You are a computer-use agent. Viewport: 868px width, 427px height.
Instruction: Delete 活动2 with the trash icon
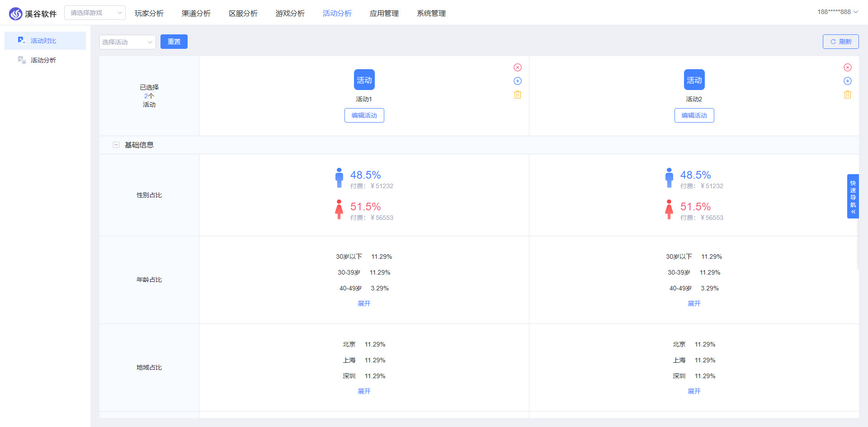[848, 95]
